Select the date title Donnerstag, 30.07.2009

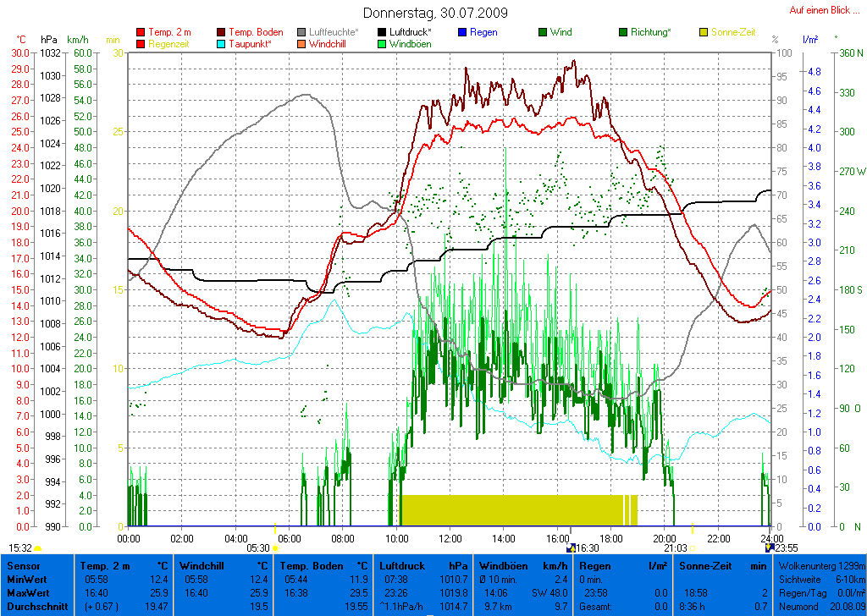coord(435,13)
